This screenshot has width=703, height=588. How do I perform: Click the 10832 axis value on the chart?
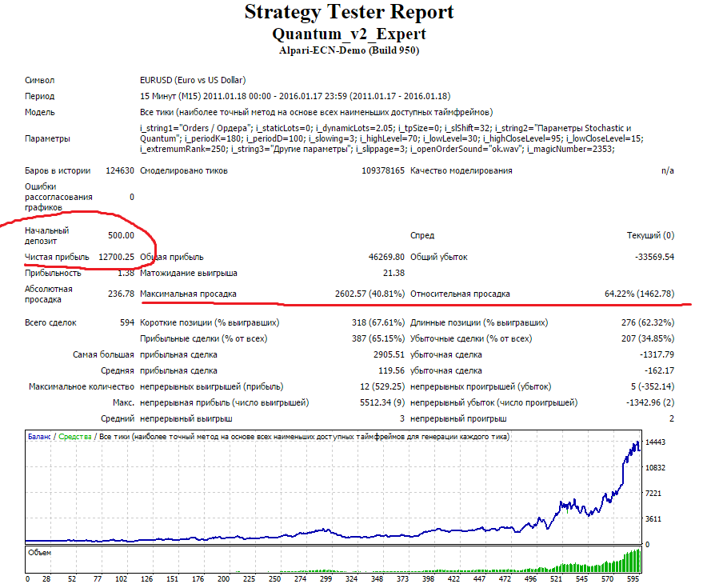[655, 468]
